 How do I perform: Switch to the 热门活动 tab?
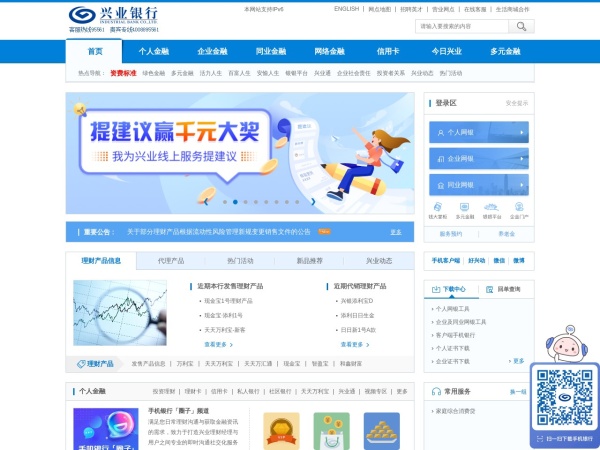[239, 261]
